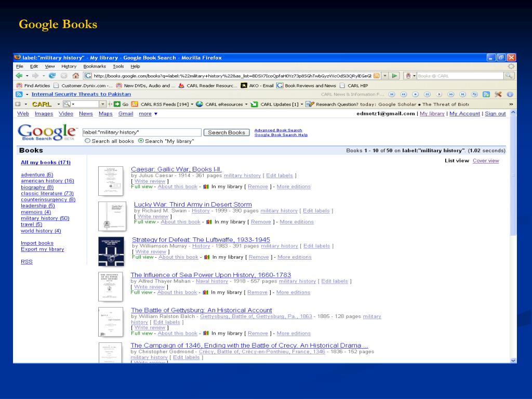The height and width of the screenshot is (399, 532).
Task: Open the File menu
Action: (20, 66)
